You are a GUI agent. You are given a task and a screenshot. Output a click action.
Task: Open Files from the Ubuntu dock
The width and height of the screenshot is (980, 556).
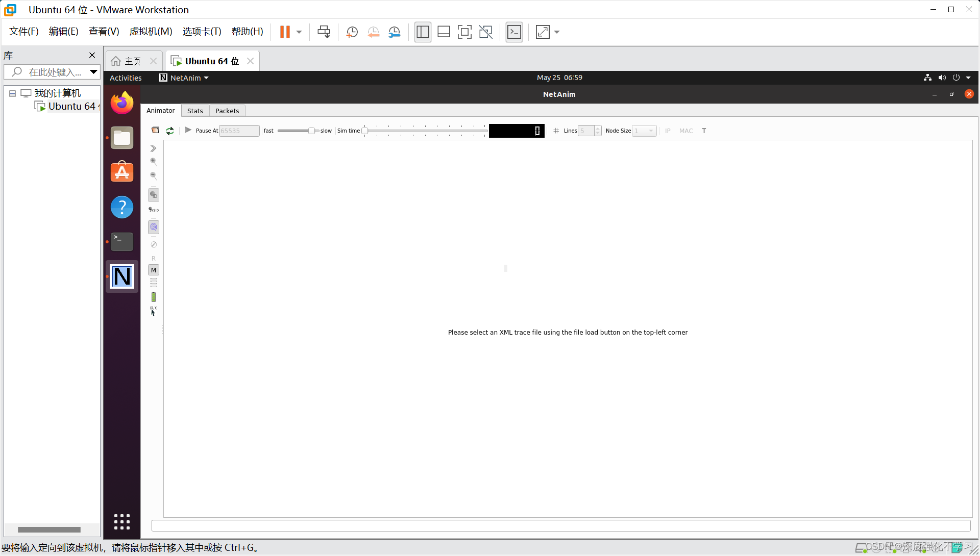pyautogui.click(x=122, y=138)
